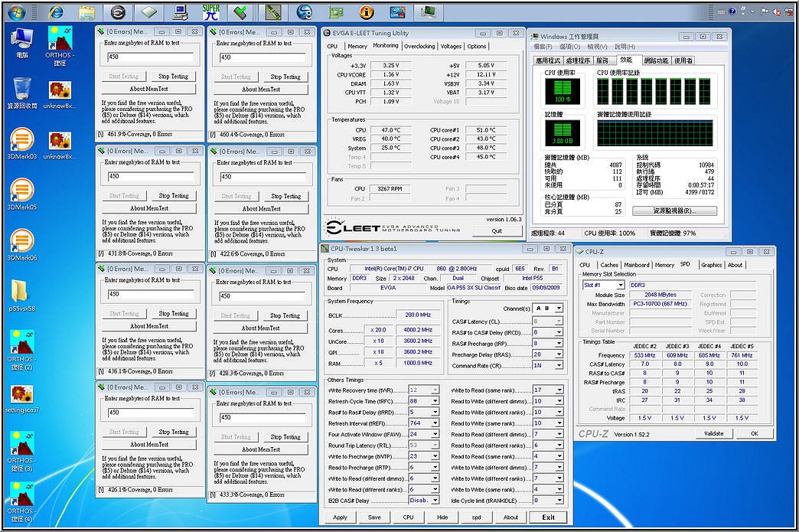Click the disconnected network tray icon
The width and height of the screenshot is (799, 532).
pyautogui.click(x=788, y=11)
